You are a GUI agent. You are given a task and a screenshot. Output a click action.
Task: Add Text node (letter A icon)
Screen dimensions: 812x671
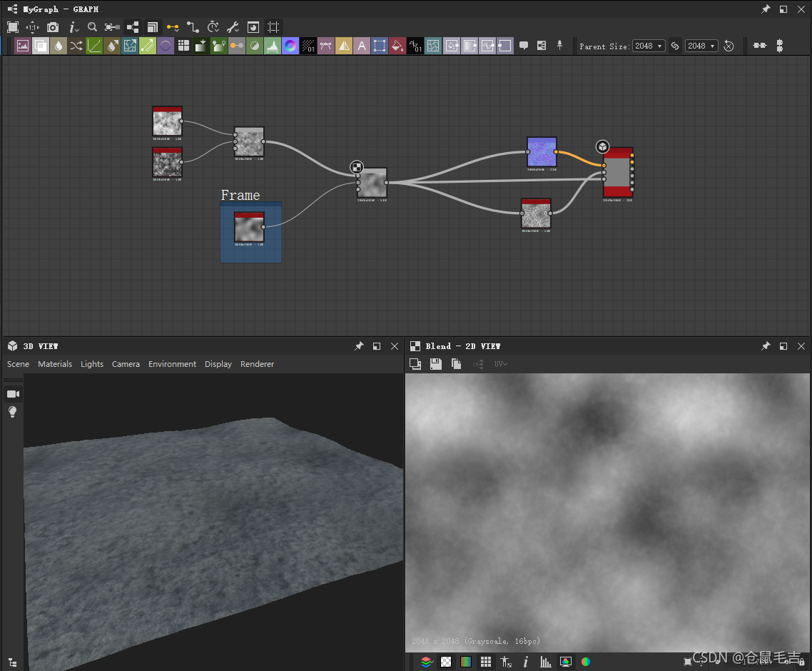point(362,46)
